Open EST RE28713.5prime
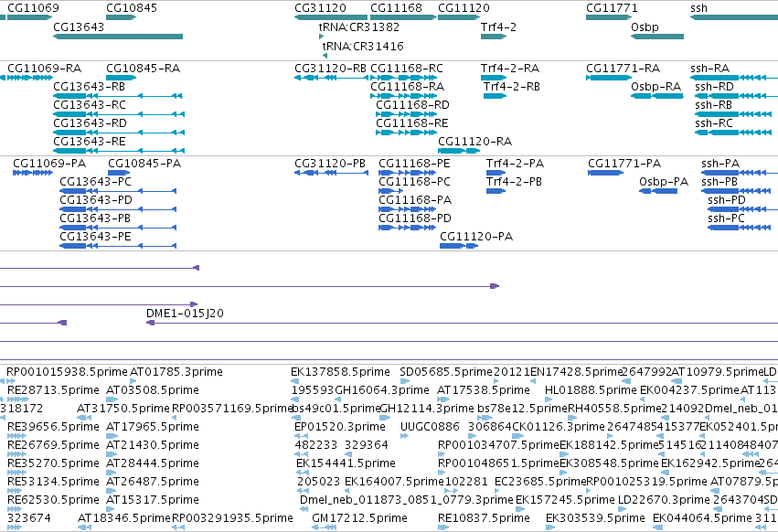This screenshot has width=778, height=532. tap(53, 390)
